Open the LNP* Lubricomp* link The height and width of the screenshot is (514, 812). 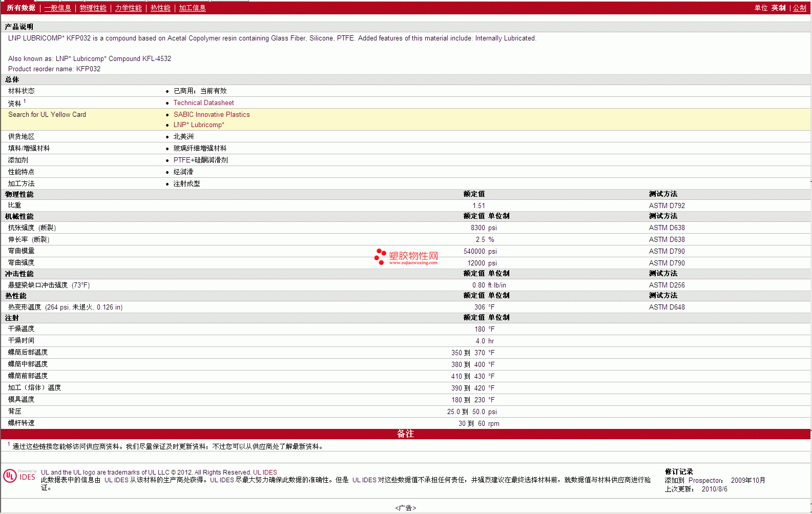coord(199,125)
